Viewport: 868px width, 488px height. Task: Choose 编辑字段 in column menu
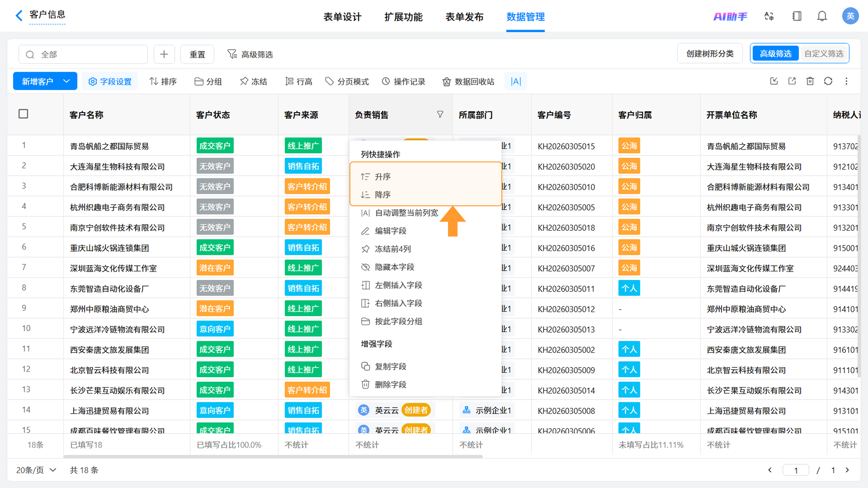click(426, 231)
